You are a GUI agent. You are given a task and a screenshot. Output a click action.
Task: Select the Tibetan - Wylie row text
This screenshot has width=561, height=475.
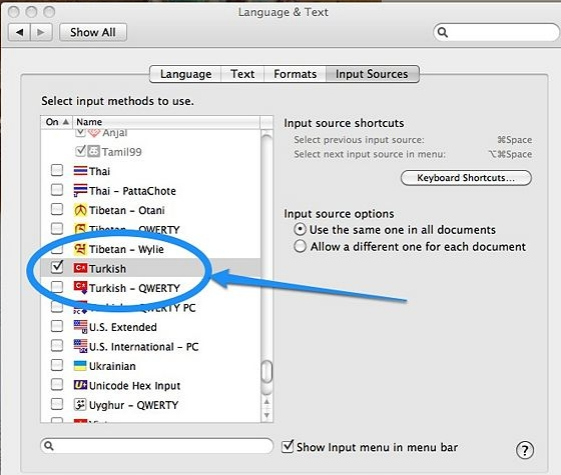(126, 249)
